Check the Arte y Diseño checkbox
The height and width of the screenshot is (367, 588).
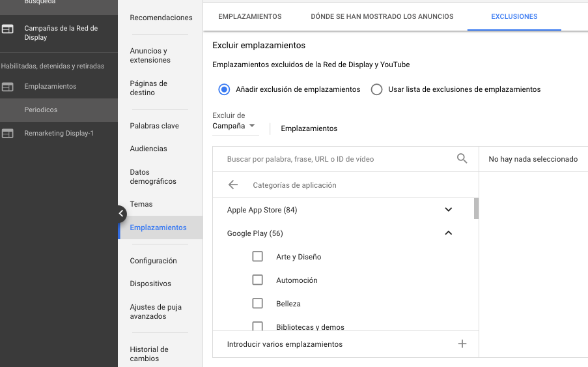[257, 257]
